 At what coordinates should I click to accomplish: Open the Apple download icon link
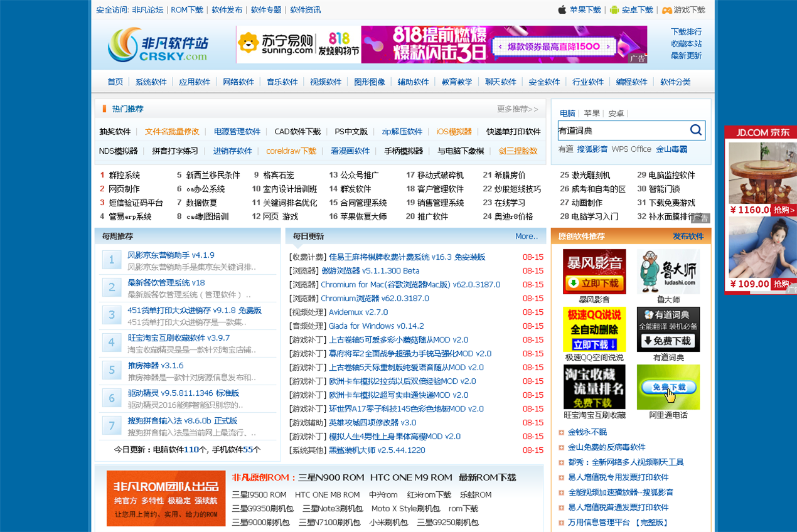click(562, 9)
